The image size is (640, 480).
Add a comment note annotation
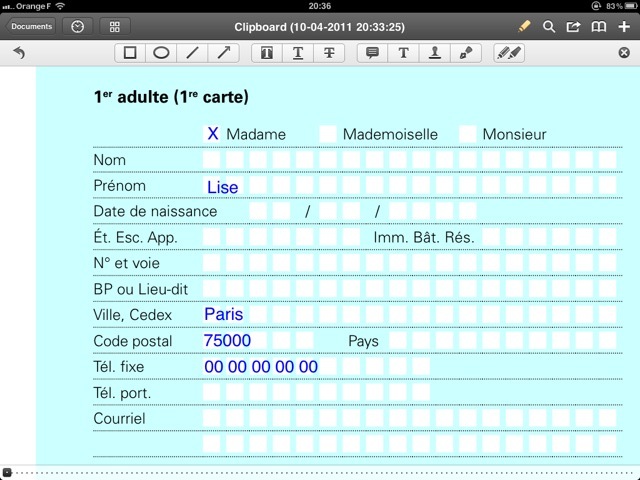coord(373,53)
